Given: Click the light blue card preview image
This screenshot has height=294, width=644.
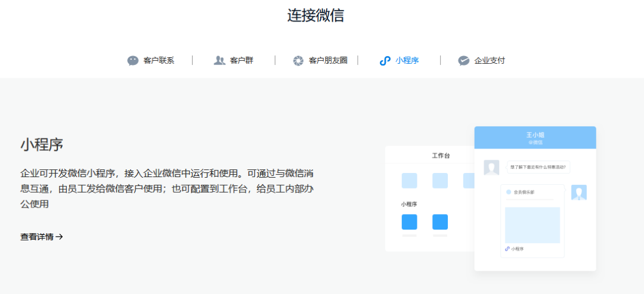Looking at the screenshot, I should [532, 225].
